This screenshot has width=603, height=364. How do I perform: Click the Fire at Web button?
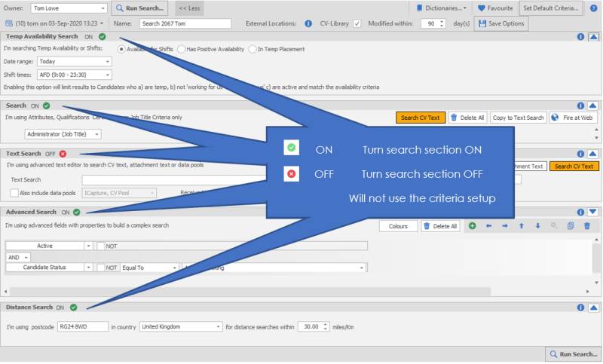pyautogui.click(x=573, y=118)
